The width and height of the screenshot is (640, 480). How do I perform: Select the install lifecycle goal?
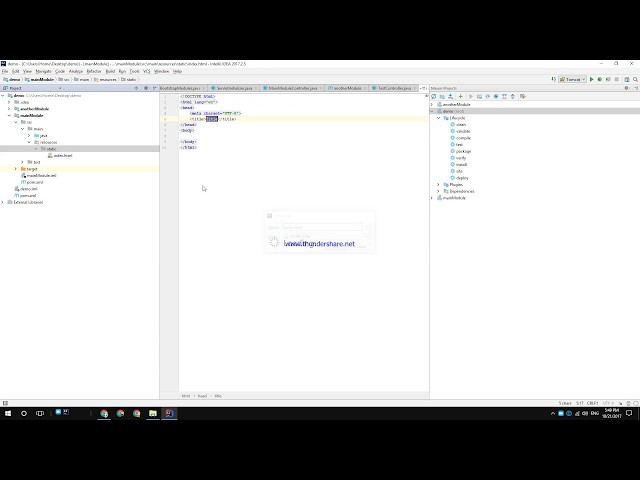click(459, 165)
